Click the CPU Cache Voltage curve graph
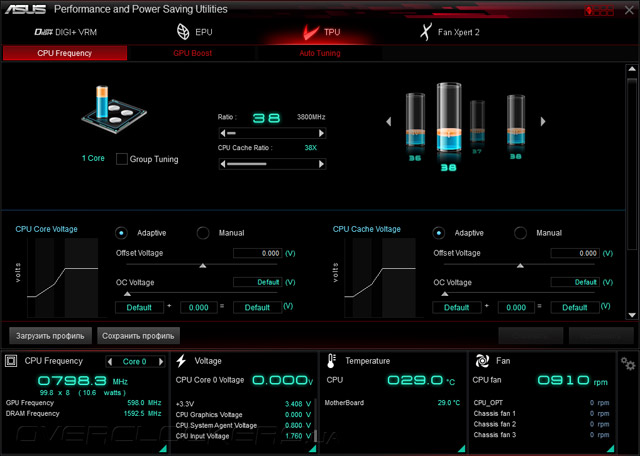640x456 pixels. click(380, 278)
